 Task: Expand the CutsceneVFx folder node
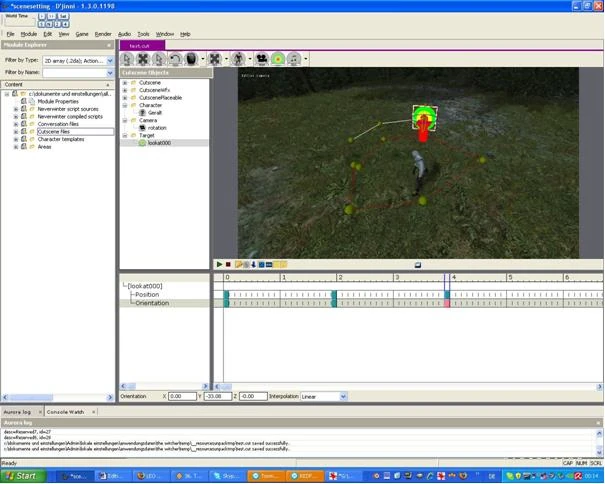[x=125, y=90]
